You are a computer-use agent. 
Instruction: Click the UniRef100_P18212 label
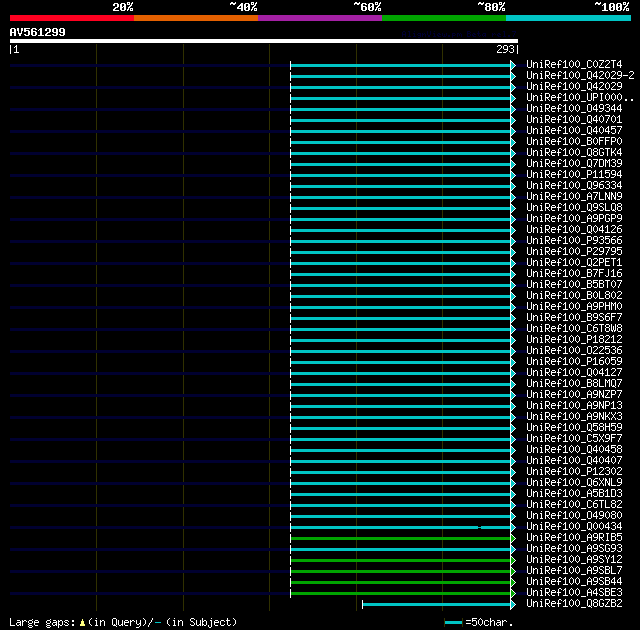tap(574, 340)
